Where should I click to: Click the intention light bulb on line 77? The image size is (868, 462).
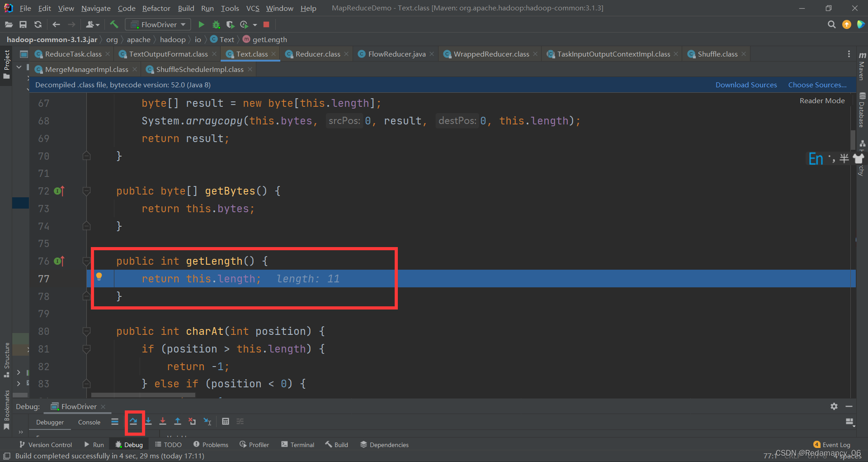click(99, 277)
